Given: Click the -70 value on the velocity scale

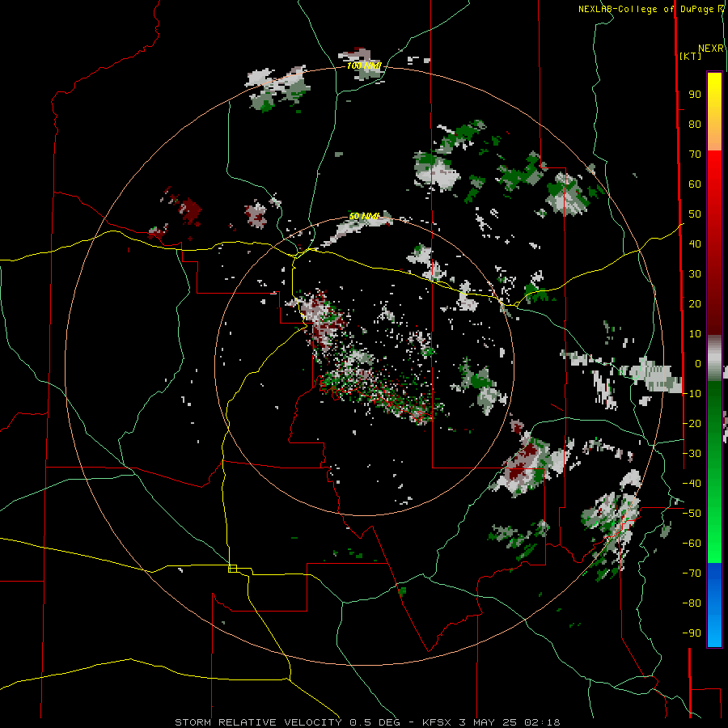Looking at the screenshot, I should (692, 573).
